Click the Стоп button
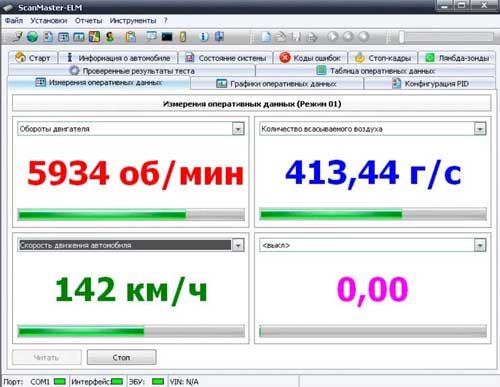 pyautogui.click(x=121, y=357)
